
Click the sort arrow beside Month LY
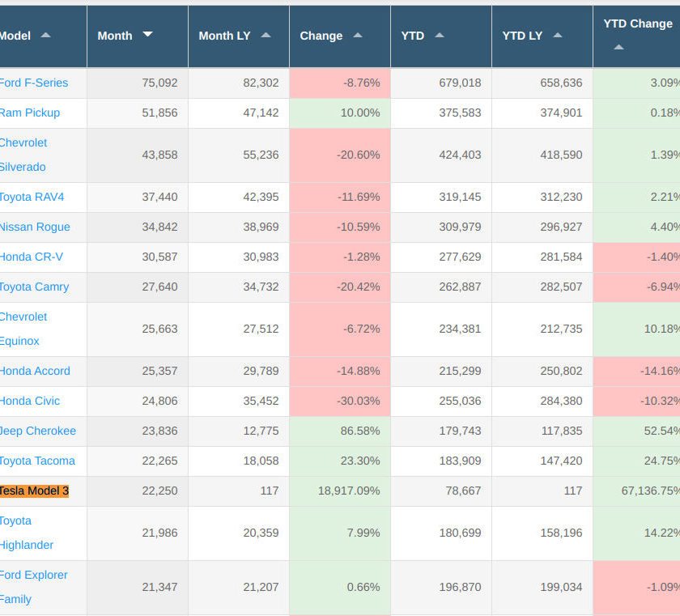pos(266,35)
